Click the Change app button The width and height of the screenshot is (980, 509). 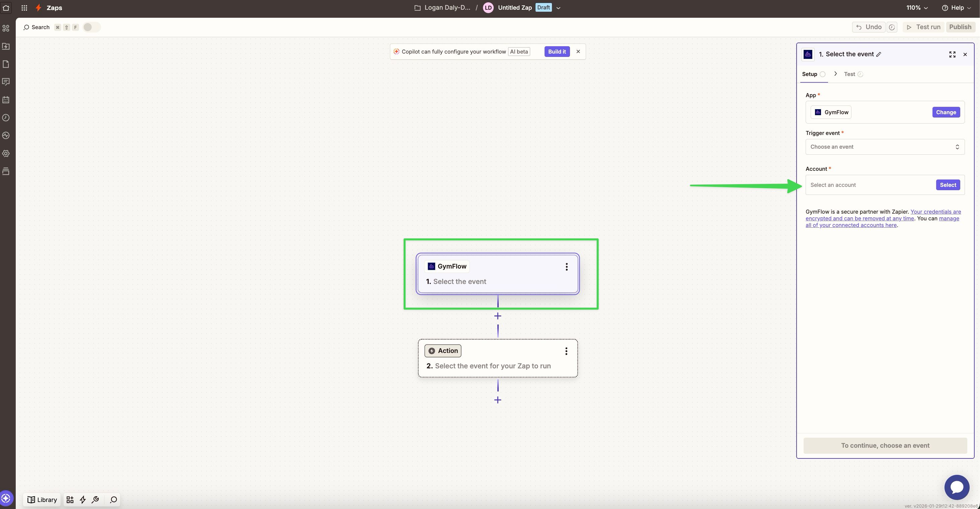tap(946, 112)
